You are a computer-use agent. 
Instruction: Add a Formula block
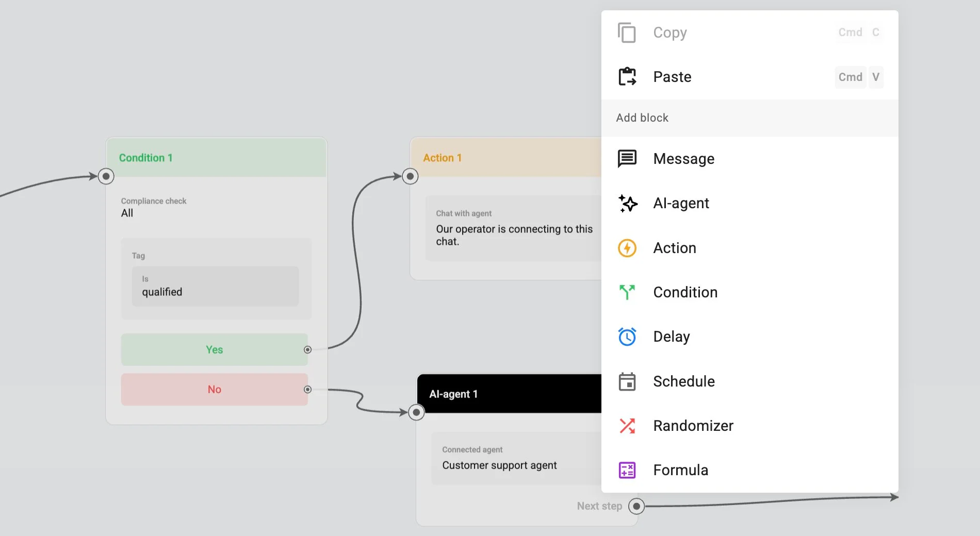tap(750, 470)
